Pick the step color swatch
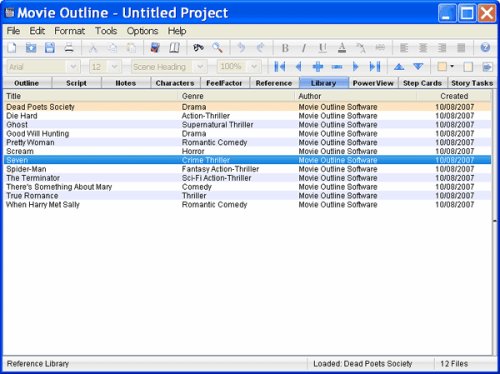The height and width of the screenshot is (374, 500). pyautogui.click(x=442, y=67)
